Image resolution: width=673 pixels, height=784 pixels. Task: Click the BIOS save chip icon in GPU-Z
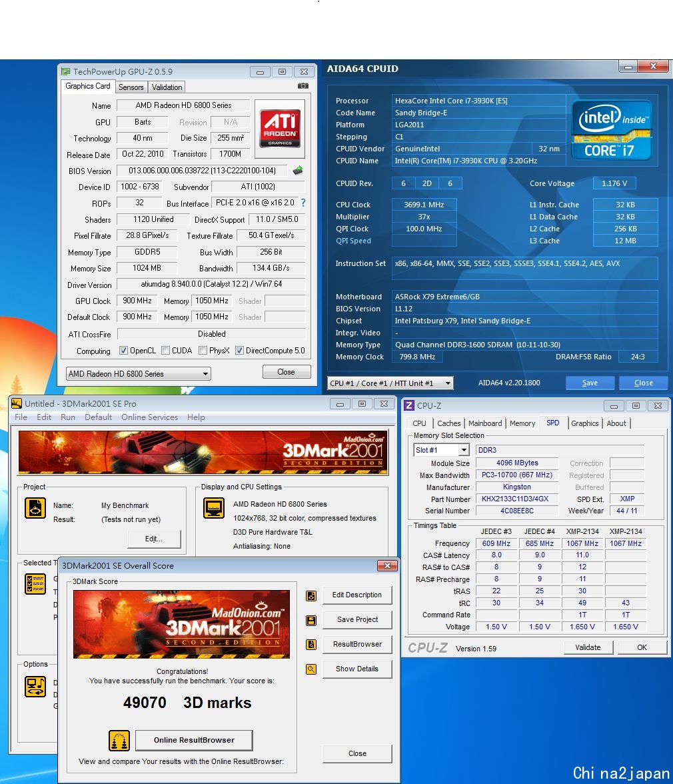[x=298, y=171]
